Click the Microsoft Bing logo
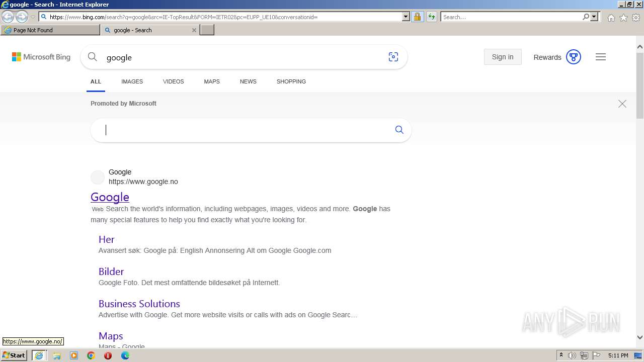The width and height of the screenshot is (644, 362). [41, 57]
